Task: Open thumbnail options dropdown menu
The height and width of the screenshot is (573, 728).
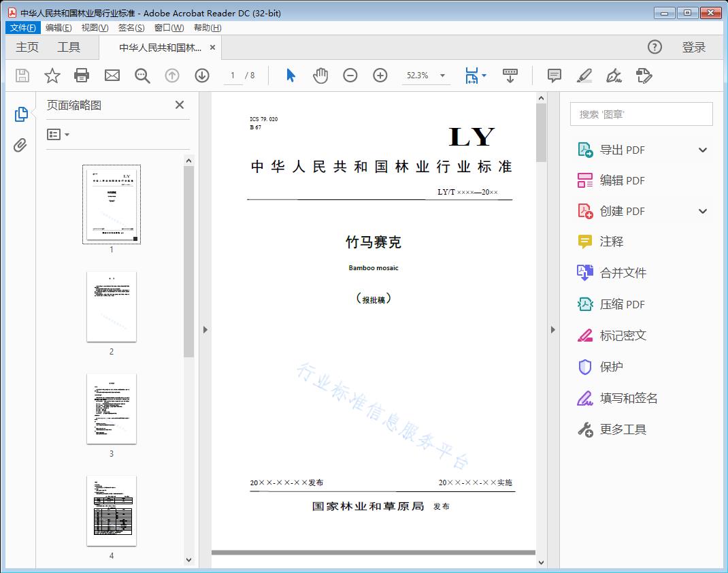Action: pos(59,135)
